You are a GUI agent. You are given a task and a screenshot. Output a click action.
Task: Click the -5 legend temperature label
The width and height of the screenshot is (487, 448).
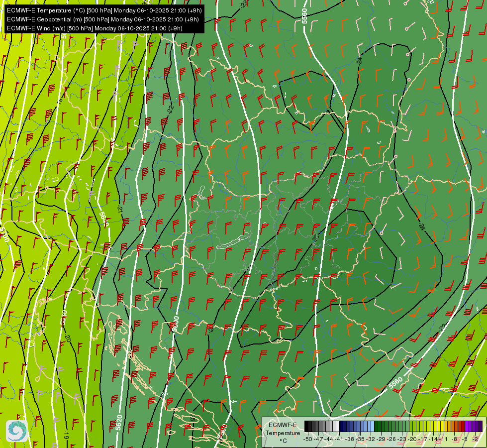tap(465, 439)
